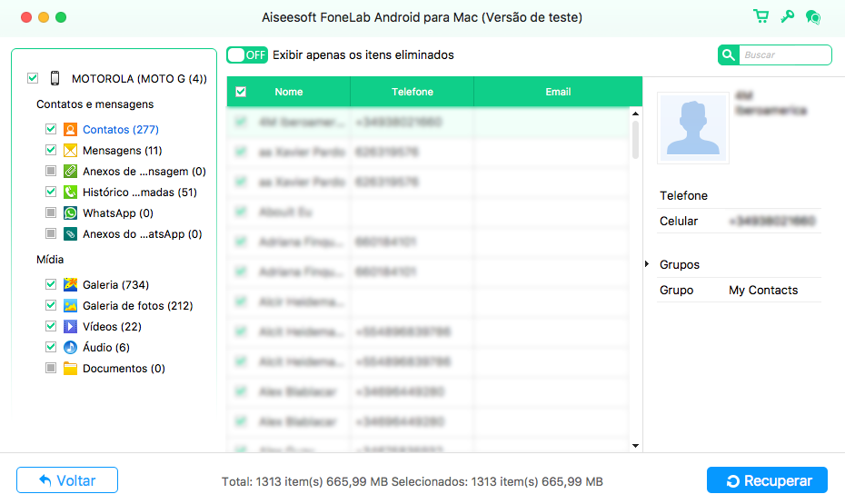Click the Celular phone number row
845x504 pixels.
click(739, 222)
